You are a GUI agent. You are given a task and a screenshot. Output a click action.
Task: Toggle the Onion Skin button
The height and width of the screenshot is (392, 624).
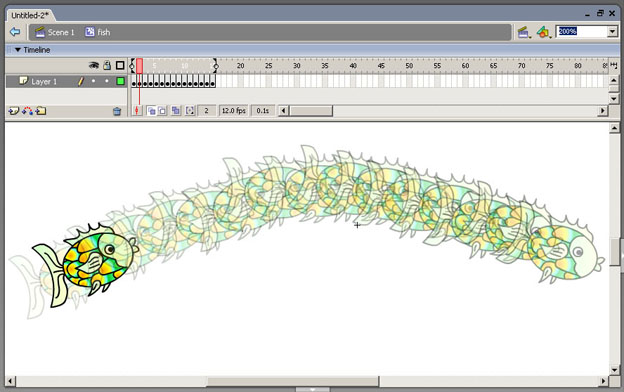(x=151, y=111)
